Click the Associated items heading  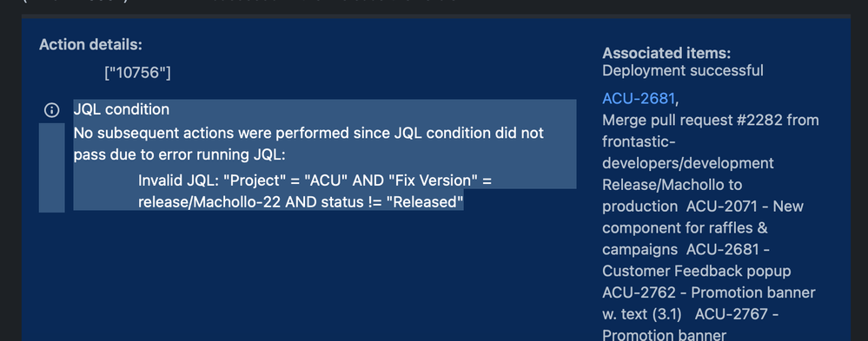pyautogui.click(x=666, y=54)
